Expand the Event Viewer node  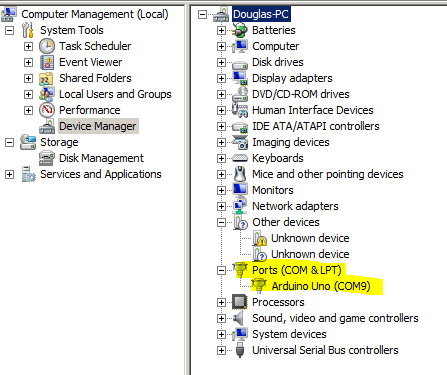point(28,62)
